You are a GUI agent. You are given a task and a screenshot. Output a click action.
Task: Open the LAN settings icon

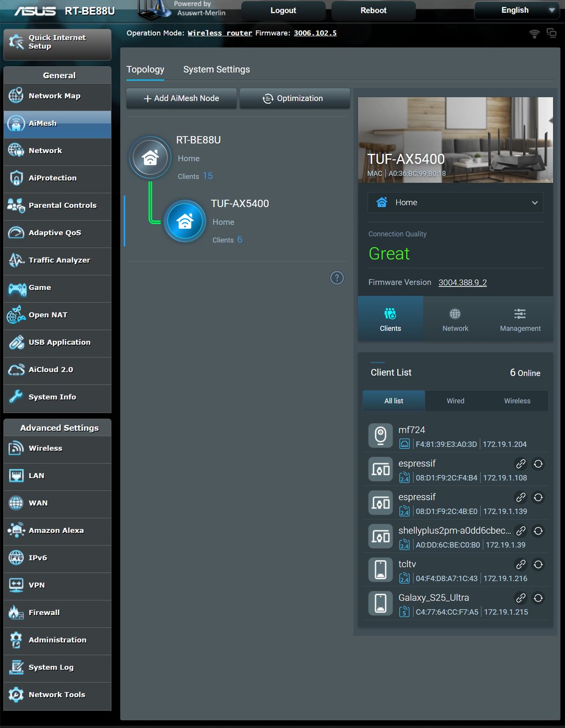pos(16,475)
